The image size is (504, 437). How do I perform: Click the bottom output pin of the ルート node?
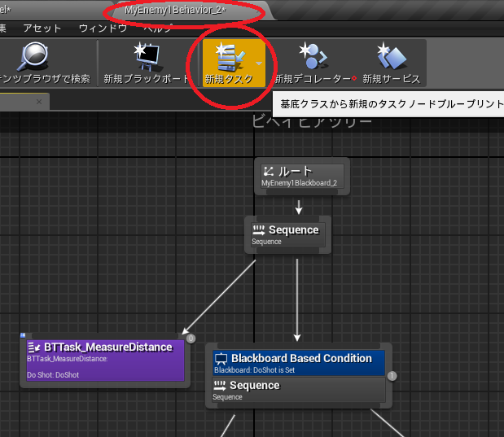(x=302, y=192)
